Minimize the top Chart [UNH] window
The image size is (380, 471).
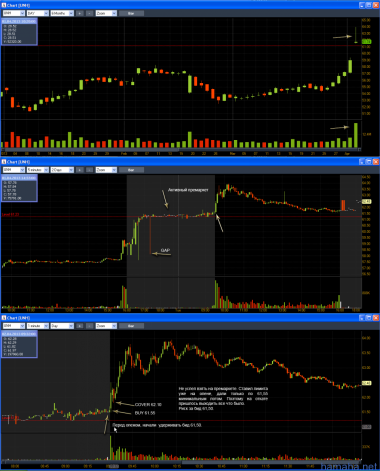[x=362, y=5]
